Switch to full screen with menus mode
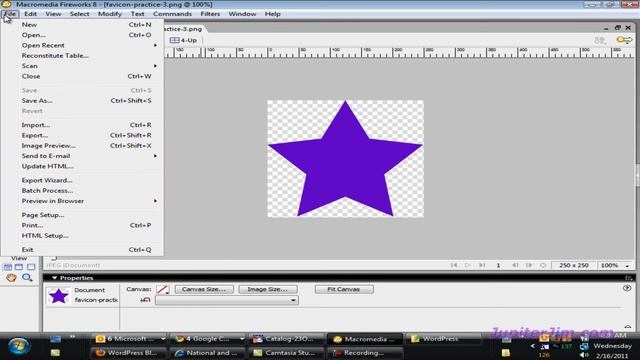Viewport: 640px width, 360px height. coord(19,267)
